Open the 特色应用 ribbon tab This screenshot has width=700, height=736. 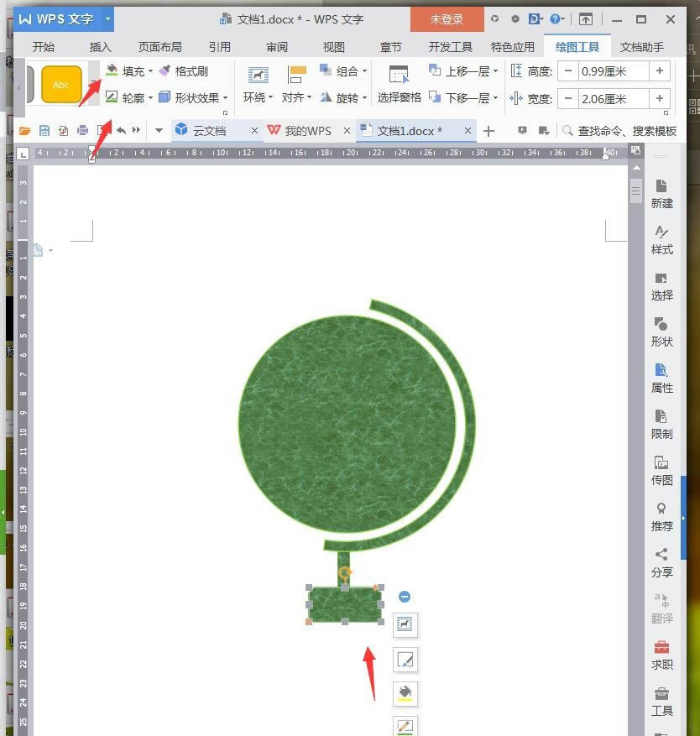513,47
